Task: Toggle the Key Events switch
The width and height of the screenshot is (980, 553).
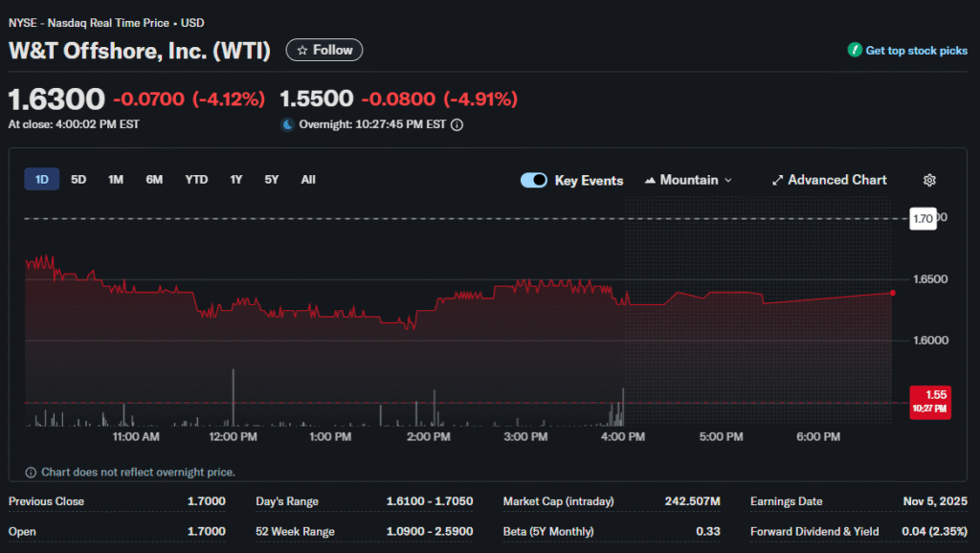Action: pyautogui.click(x=533, y=180)
